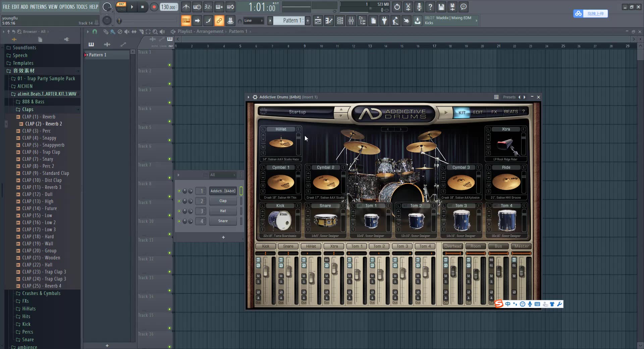Select the playlist slip tool
This screenshot has width=644, height=349.
(x=134, y=32)
